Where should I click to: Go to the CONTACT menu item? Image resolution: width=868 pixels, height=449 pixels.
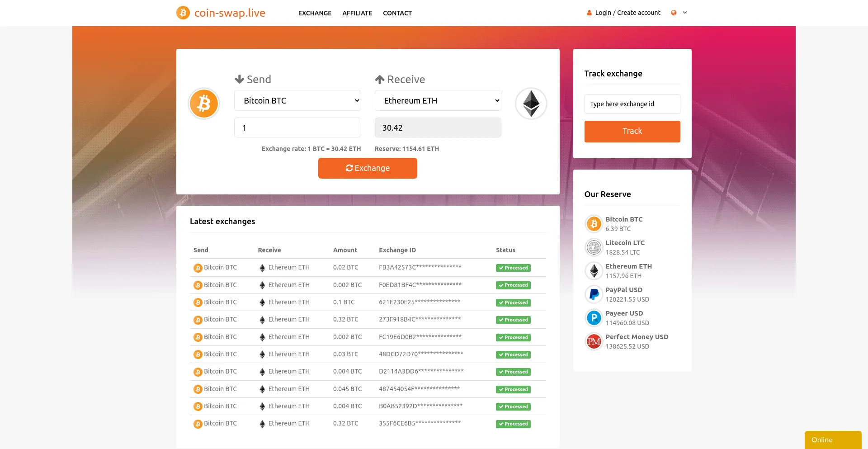(397, 13)
